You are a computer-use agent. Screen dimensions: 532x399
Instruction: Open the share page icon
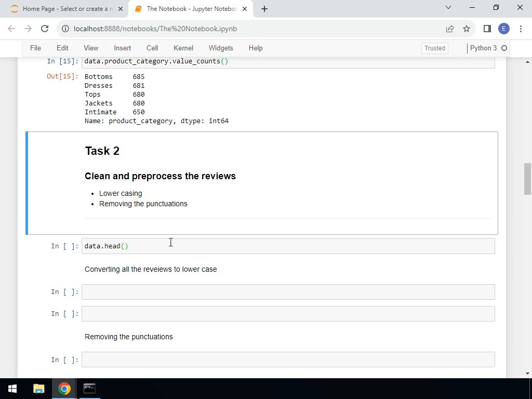449,29
